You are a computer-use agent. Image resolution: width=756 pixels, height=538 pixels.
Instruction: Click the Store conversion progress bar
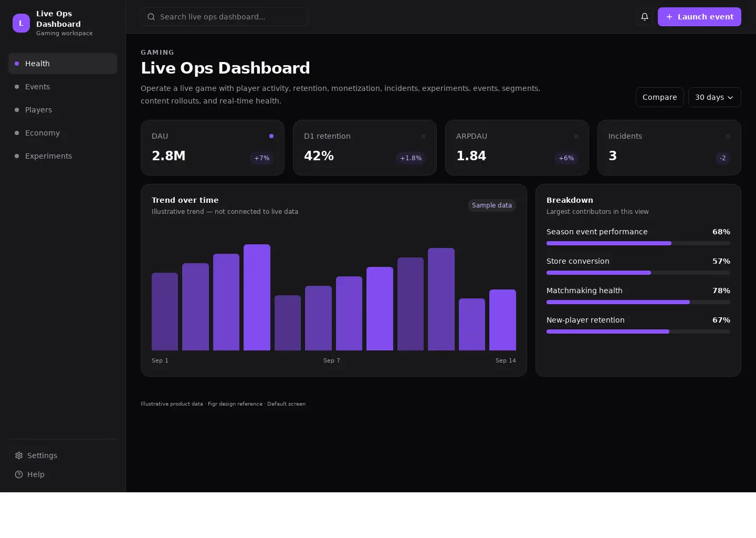638,273
